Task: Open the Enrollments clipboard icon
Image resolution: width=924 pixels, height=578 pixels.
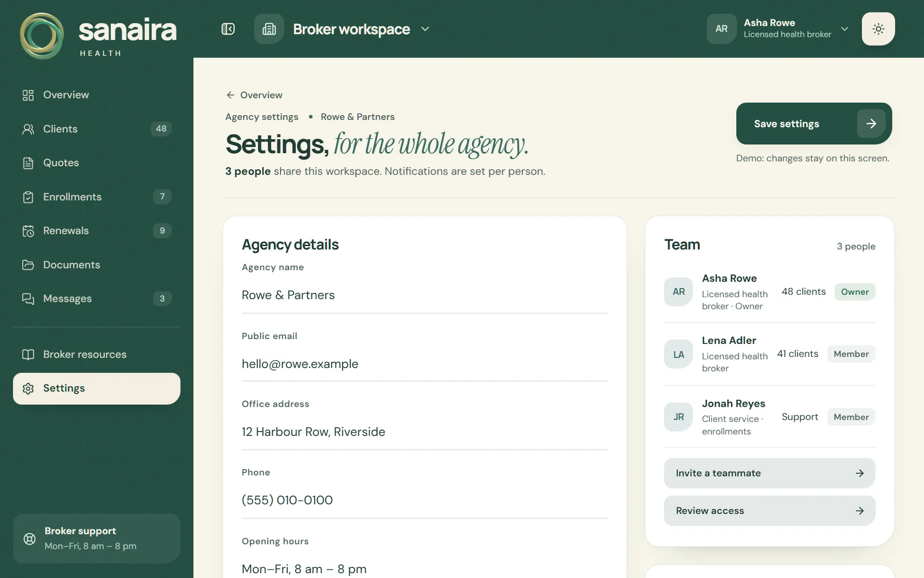Action: [x=28, y=197]
